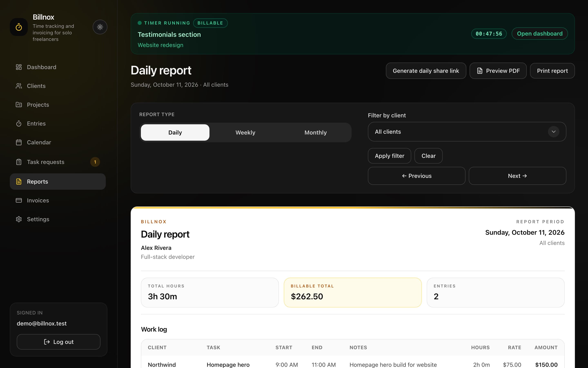
Task: Click the chevron arrow in client filter
Action: (553, 132)
